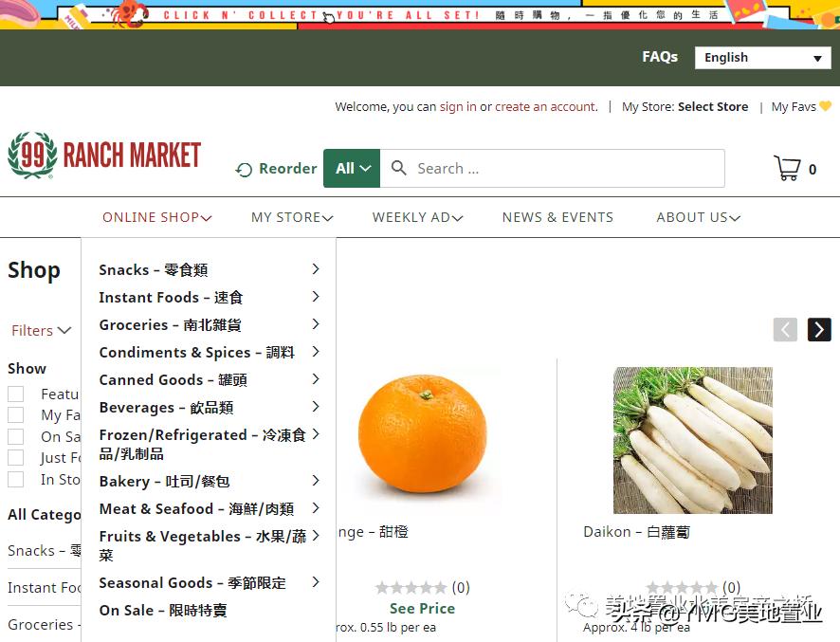Click See Price for the orange

(x=422, y=608)
